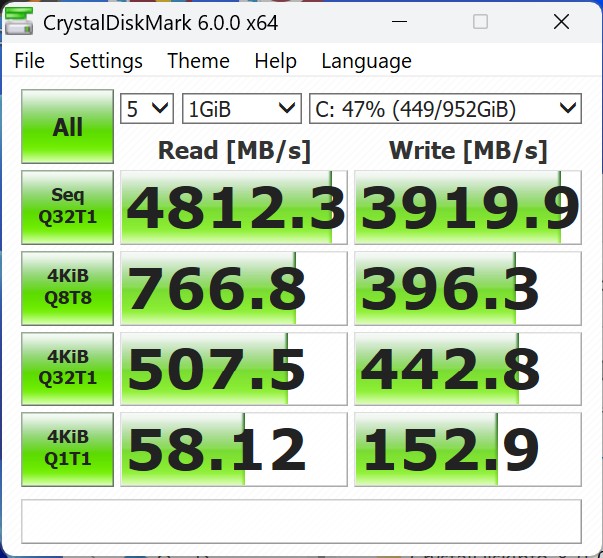603x558 pixels.
Task: Run the 4KiB Q1T1 benchmark
Action: coord(67,449)
